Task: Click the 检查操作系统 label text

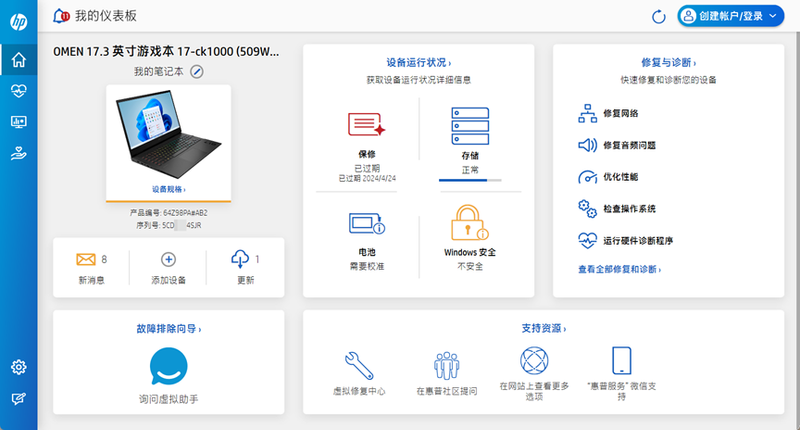Action: coord(629,209)
